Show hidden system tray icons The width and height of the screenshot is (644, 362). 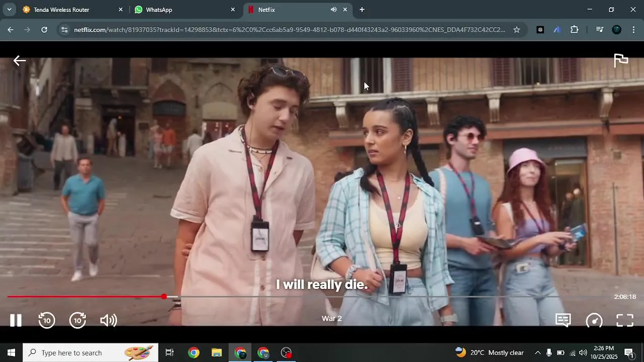pos(537,352)
